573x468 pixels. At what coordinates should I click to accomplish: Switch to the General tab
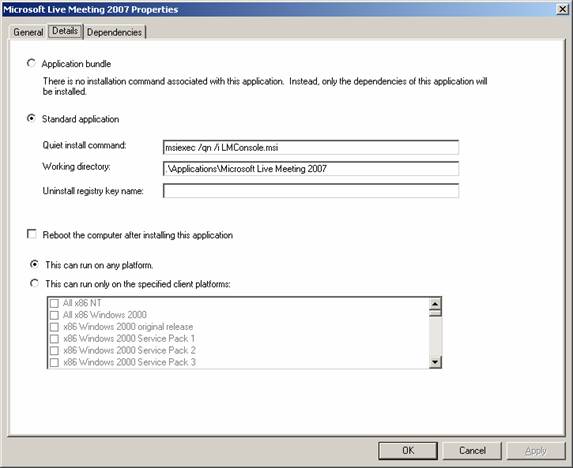point(28,32)
